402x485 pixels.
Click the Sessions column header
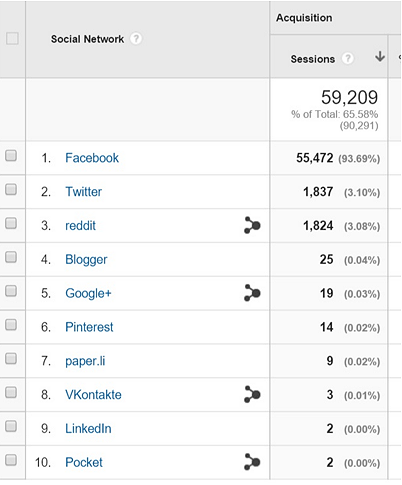click(x=313, y=59)
